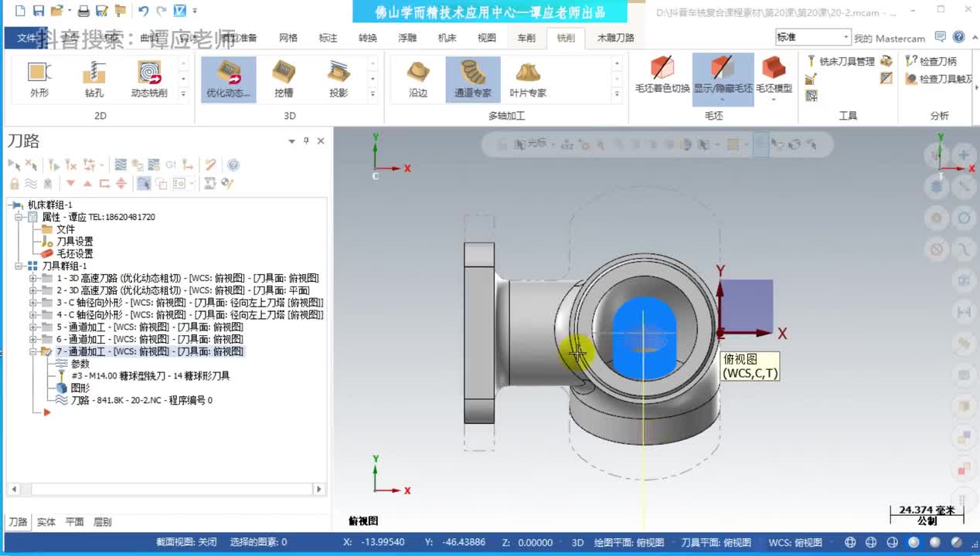Open the 叶片专家 blade expert toolpath
This screenshot has height=556, width=980.
(x=528, y=80)
